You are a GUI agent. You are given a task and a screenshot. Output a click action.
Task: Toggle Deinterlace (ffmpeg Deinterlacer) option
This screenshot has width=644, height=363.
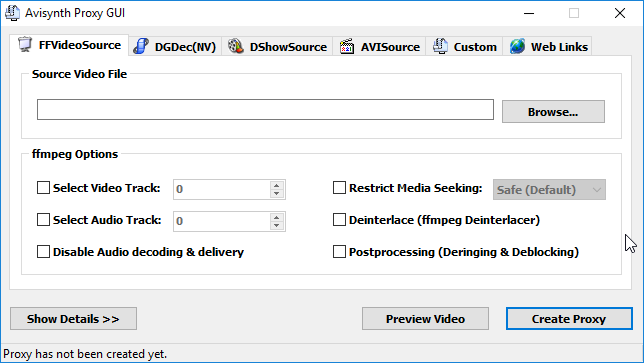[339, 220]
